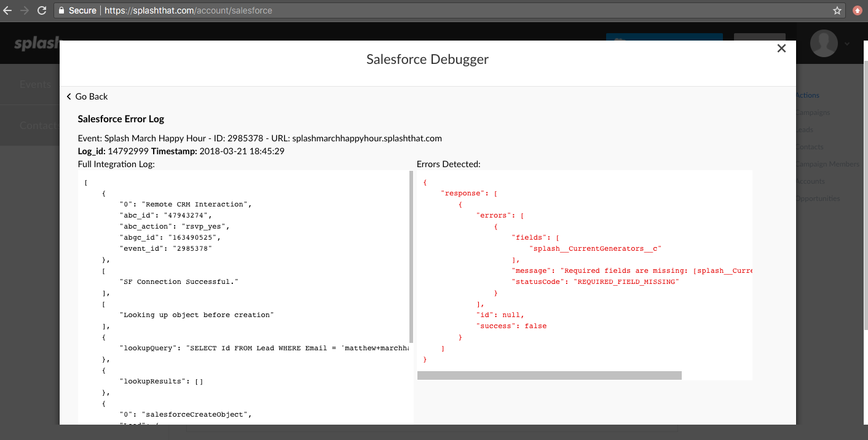The width and height of the screenshot is (868, 440).
Task: Select Campaigns in the background sidebar
Action: 813,112
